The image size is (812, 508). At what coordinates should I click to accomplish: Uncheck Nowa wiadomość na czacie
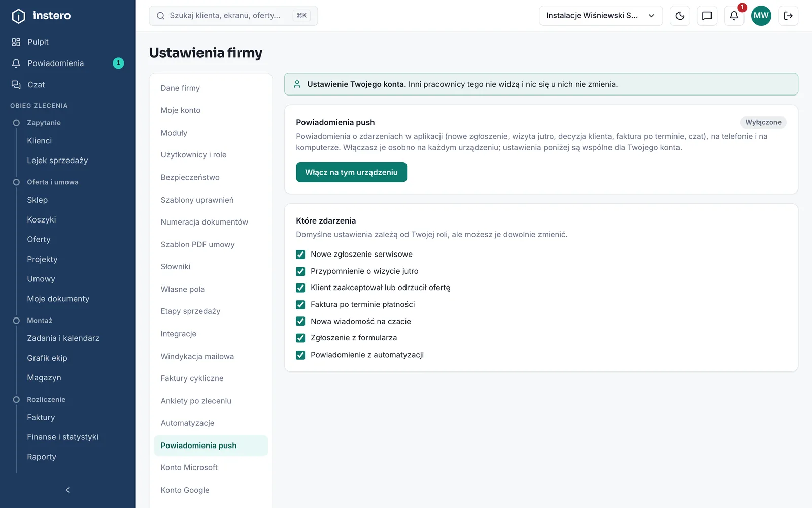(x=300, y=321)
